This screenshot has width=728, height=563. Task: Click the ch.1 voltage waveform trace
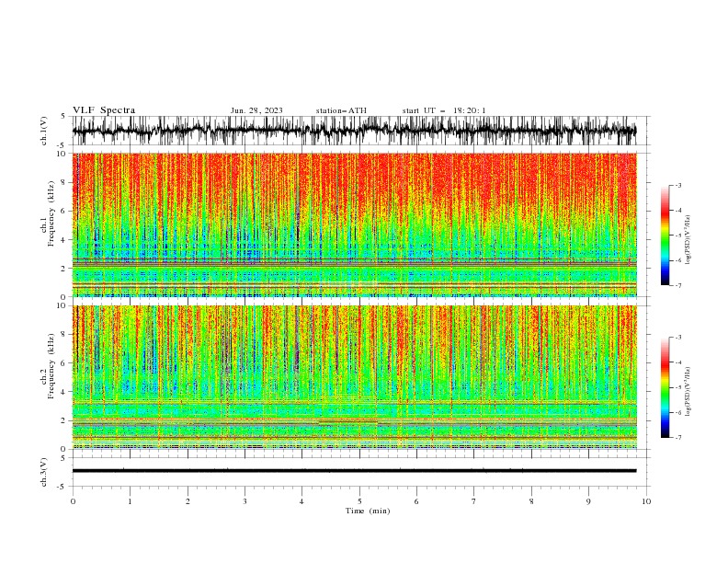tap(354, 131)
